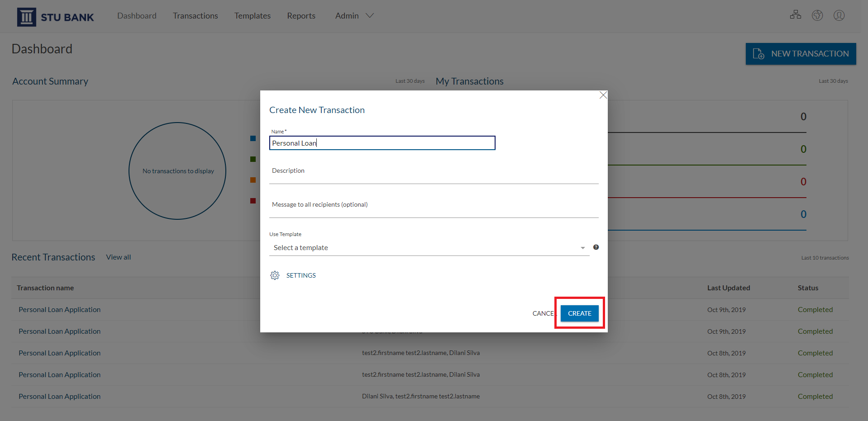868x421 pixels.
Task: Click the Status column header
Action: pos(808,288)
